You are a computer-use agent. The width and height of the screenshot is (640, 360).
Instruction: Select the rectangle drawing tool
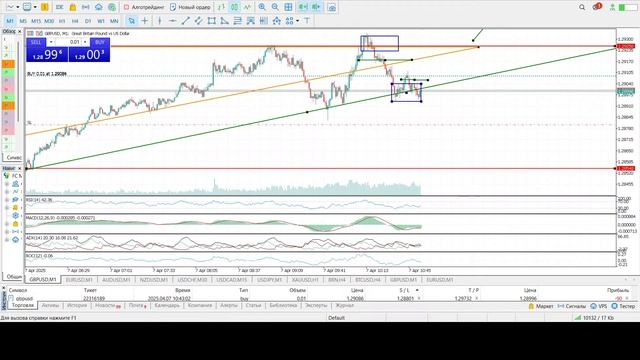[211, 20]
